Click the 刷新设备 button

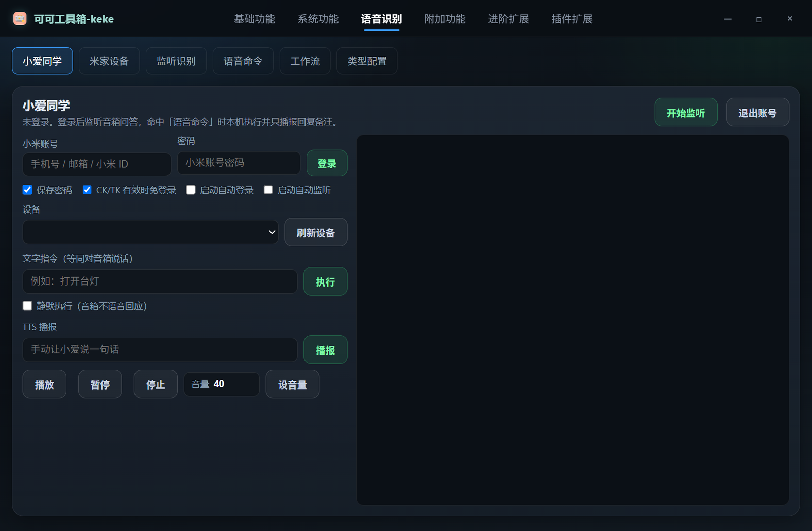tap(316, 232)
